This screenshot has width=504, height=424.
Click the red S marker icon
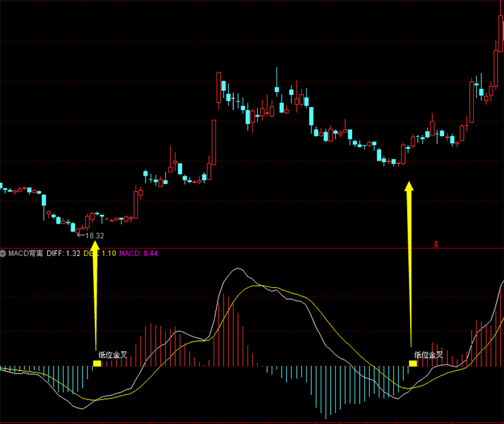pyautogui.click(x=436, y=244)
